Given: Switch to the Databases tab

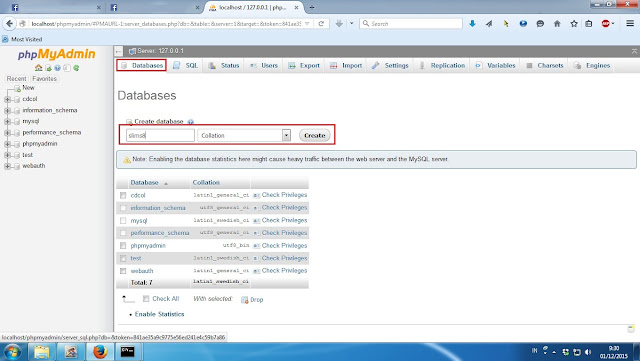Looking at the screenshot, I should click(141, 65).
